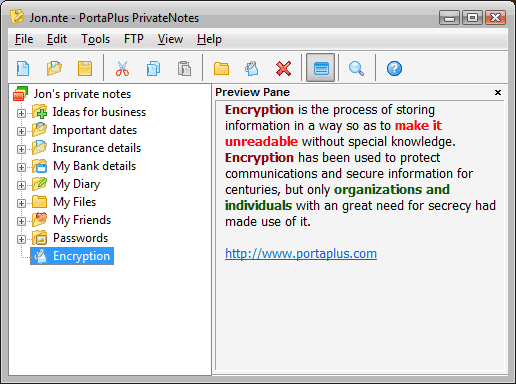This screenshot has height=384, width=516.
Task: Expand the My Friends node
Action: [21, 221]
